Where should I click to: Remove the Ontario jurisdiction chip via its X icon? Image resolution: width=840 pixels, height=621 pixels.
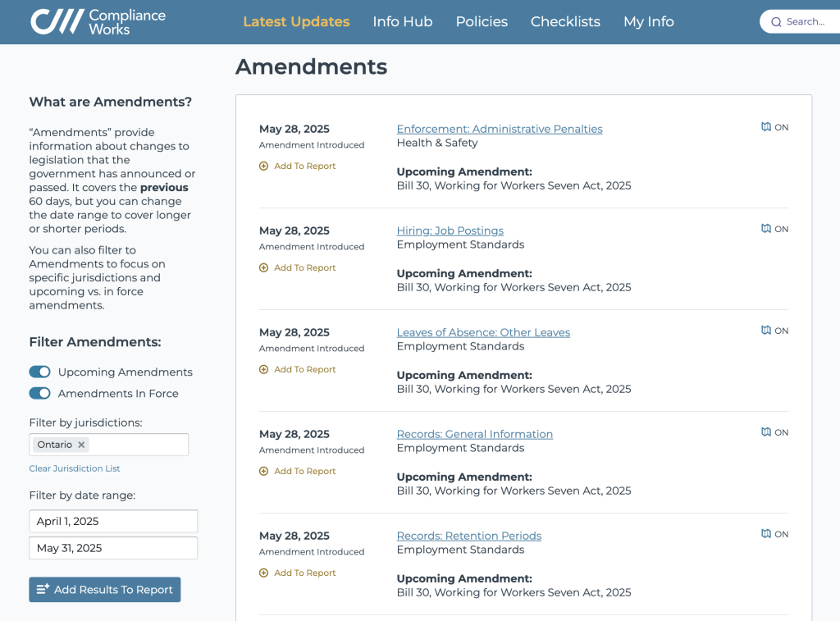coord(80,444)
